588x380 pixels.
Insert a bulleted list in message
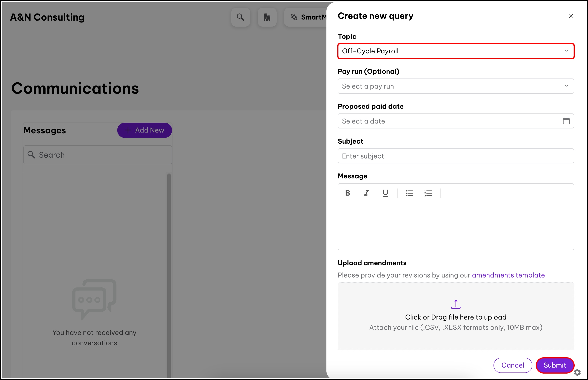[409, 193]
